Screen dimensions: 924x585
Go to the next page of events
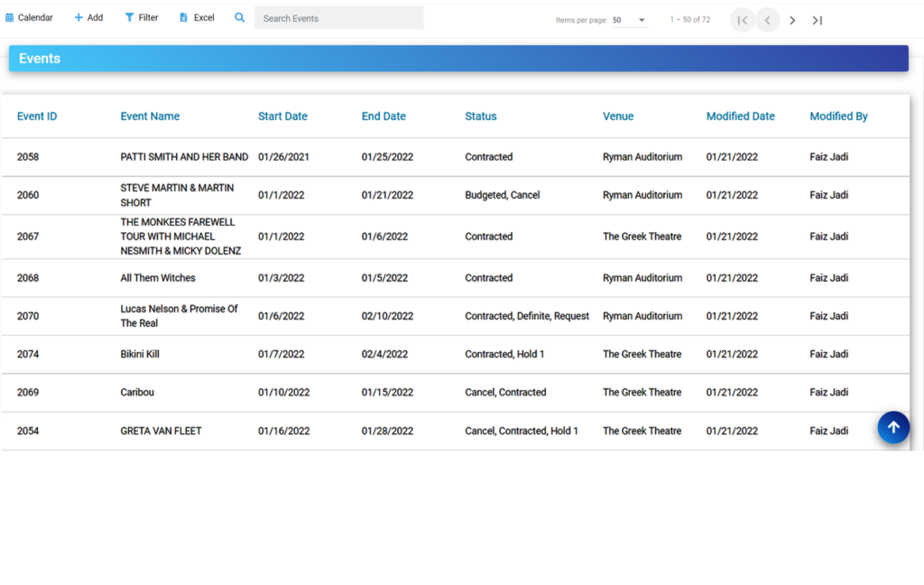coord(791,19)
